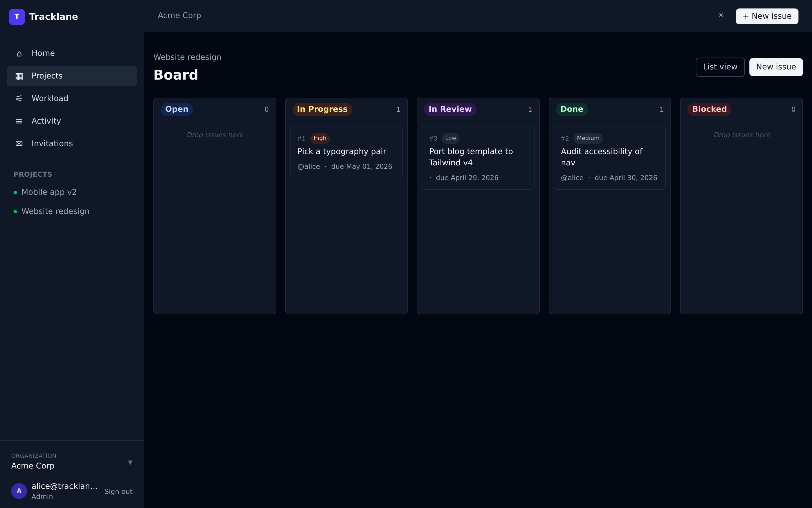This screenshot has width=812, height=508.
Task: Click issue number #2
Action: click(x=565, y=138)
